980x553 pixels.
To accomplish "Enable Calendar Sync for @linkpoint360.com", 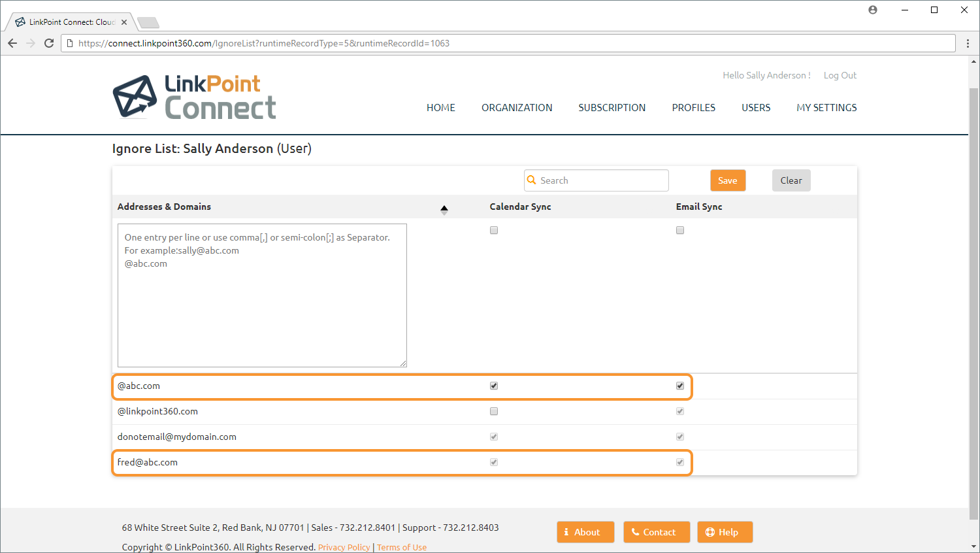I will pyautogui.click(x=494, y=411).
